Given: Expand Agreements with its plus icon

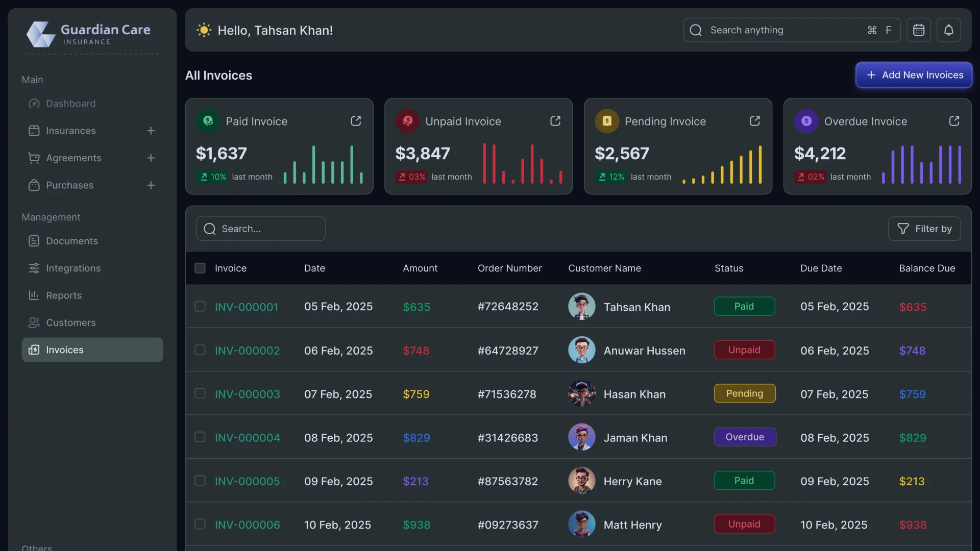Looking at the screenshot, I should (x=151, y=158).
